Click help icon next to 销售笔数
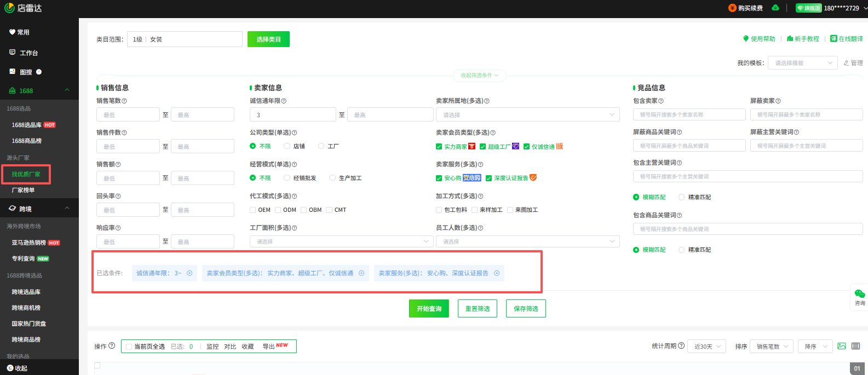This screenshot has height=375, width=868. [124, 101]
